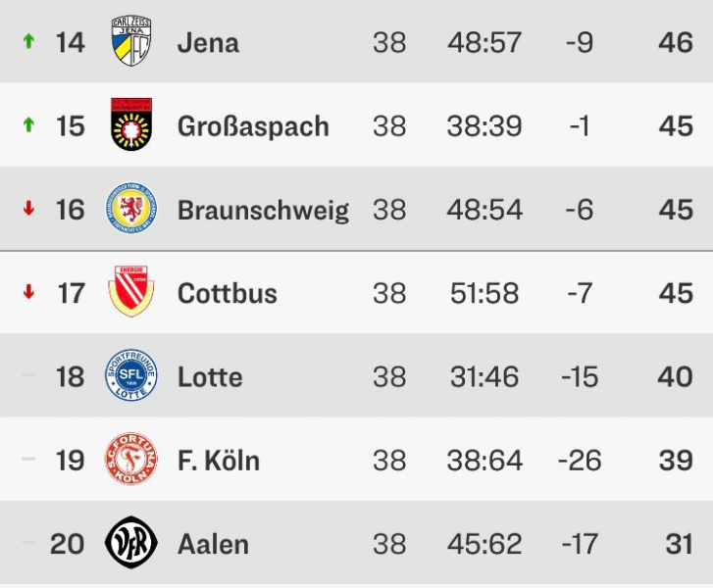Open the Großaspach team link
713x588 pixels.
[x=253, y=126]
